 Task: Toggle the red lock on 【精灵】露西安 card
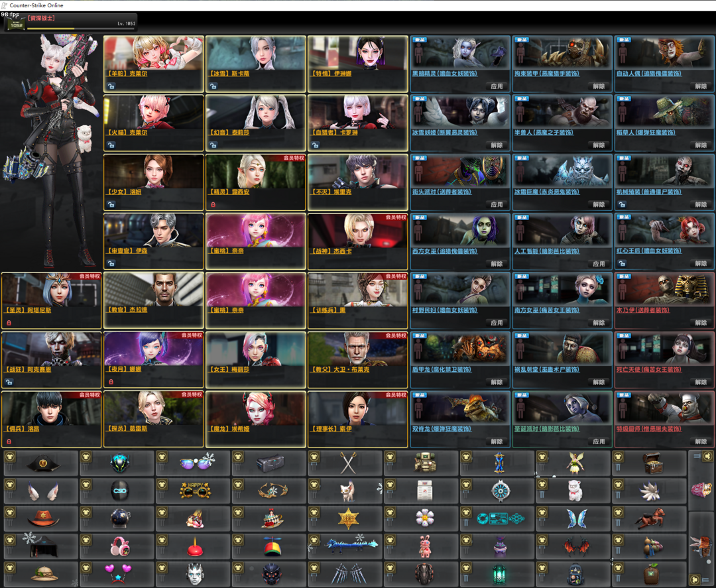213,205
